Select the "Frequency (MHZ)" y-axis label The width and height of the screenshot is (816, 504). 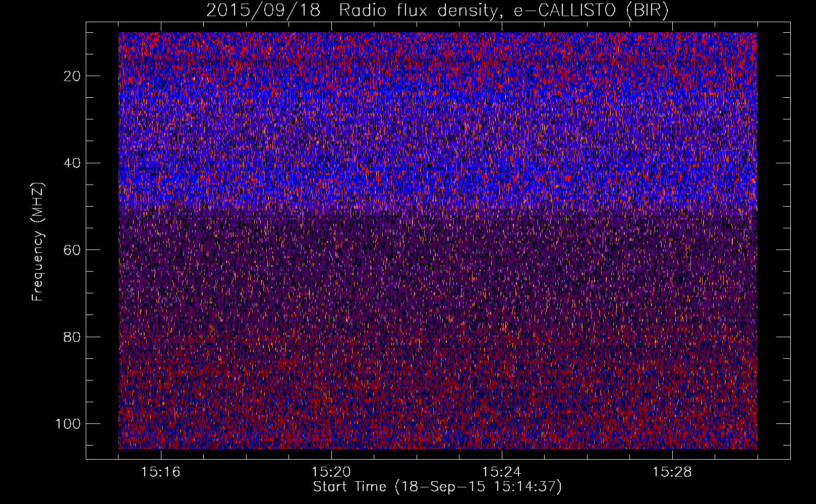coord(38,241)
